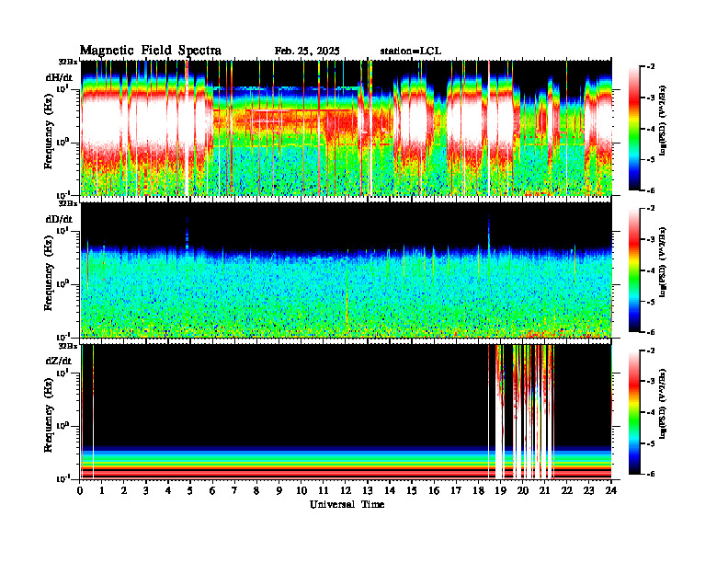Click the 'Universal Time' axis title
The image size is (728, 563).
pyautogui.click(x=347, y=504)
